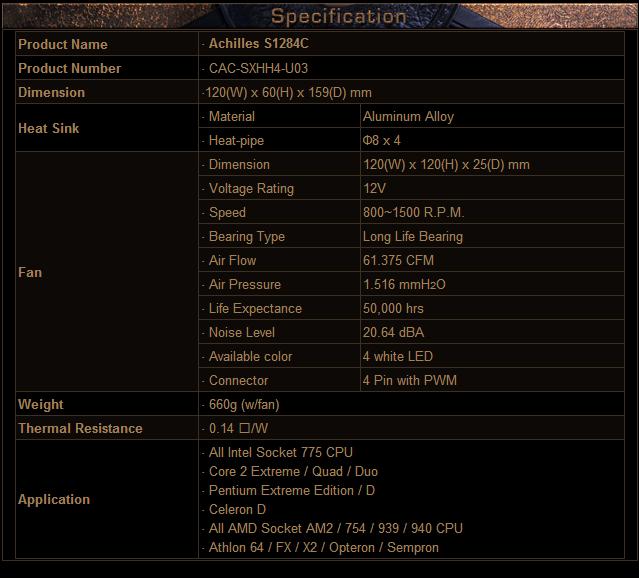This screenshot has width=639, height=578.
Task: Click the Specification header title
Action: pos(339,16)
